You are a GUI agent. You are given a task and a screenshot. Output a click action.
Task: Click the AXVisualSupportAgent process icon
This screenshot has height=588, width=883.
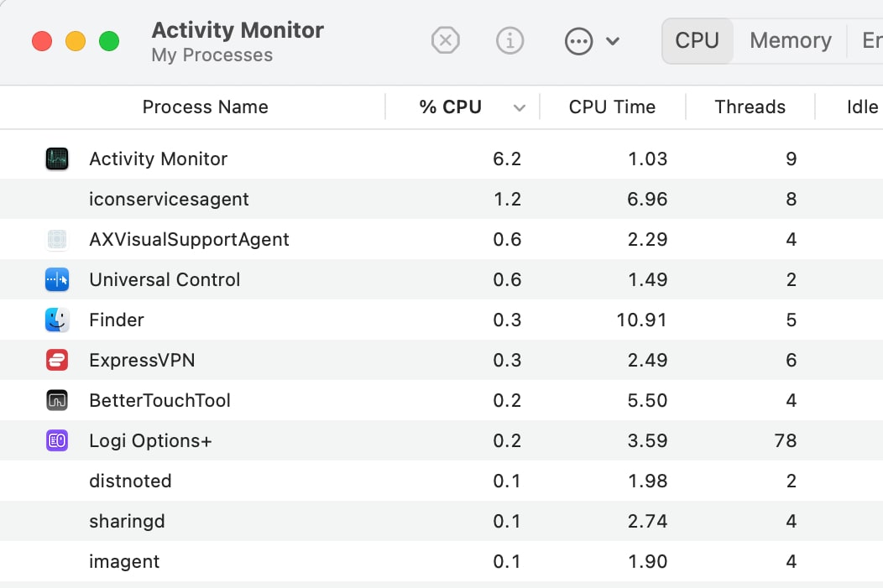point(57,239)
